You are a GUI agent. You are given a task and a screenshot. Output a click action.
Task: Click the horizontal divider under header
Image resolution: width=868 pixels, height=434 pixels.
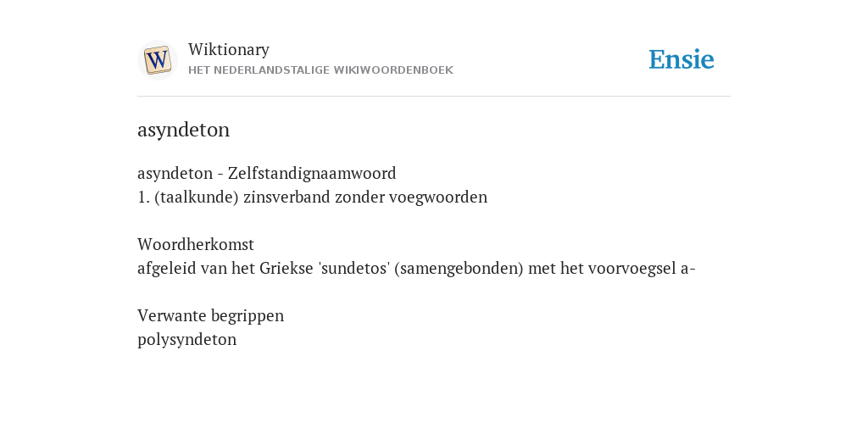click(434, 97)
